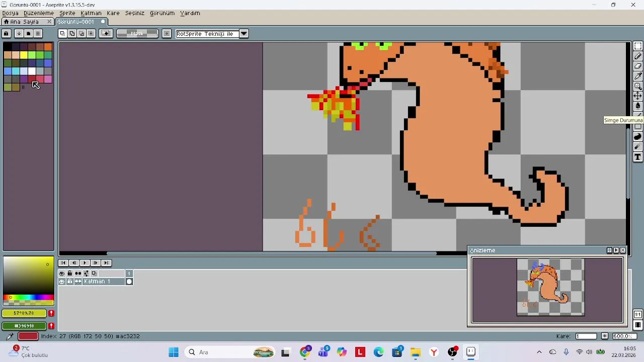The height and width of the screenshot is (362, 644).
Task: Open the palette options hamburger menu
Action: pos(38,34)
